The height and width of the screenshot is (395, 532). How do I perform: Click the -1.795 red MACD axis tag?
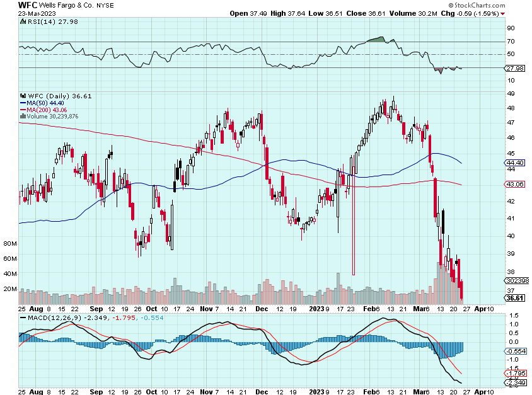point(516,374)
